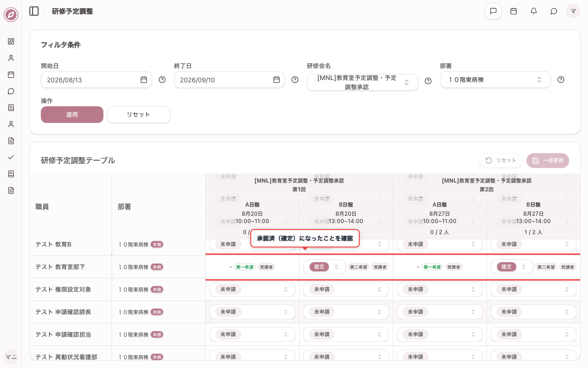588x368 pixels.
Task: Focus the 終了日 date input 2026/09/10
Action: [229, 80]
